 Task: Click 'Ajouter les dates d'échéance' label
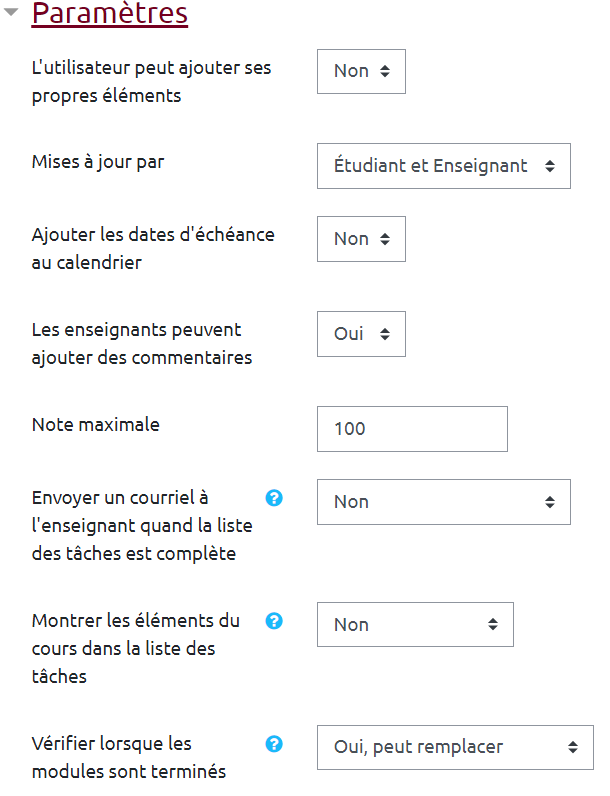click(152, 248)
